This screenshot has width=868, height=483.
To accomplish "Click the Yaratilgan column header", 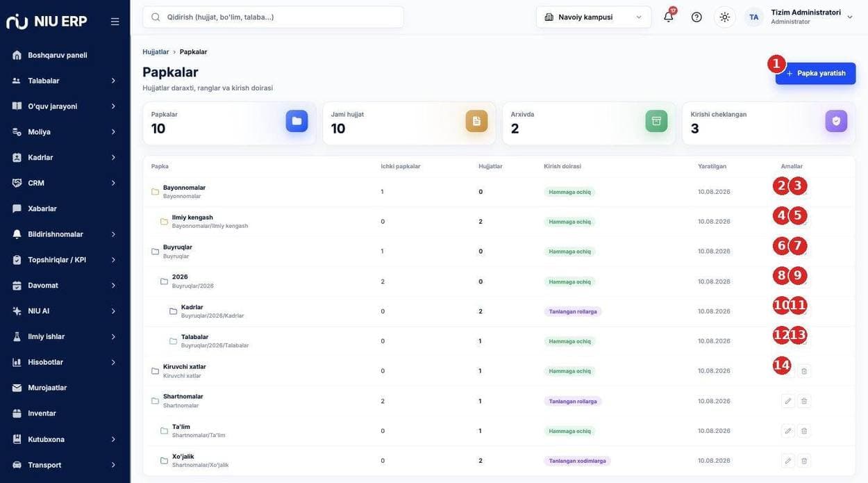I will pyautogui.click(x=712, y=166).
